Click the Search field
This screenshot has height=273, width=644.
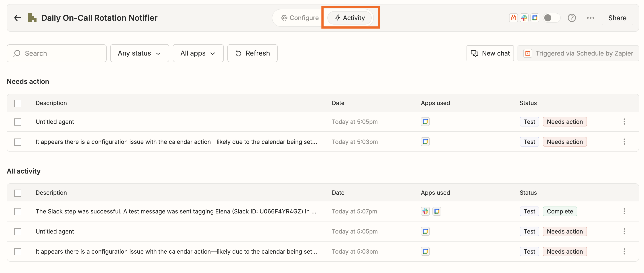(57, 53)
